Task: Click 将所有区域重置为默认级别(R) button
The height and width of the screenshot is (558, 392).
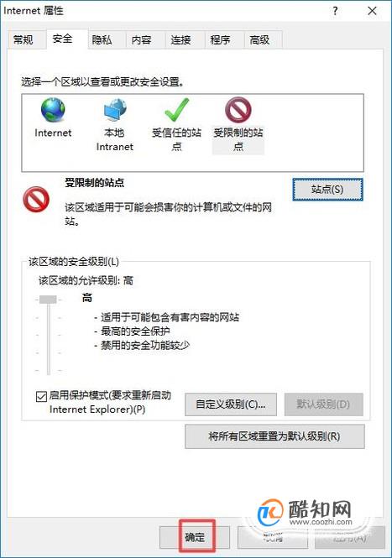Action: (274, 436)
